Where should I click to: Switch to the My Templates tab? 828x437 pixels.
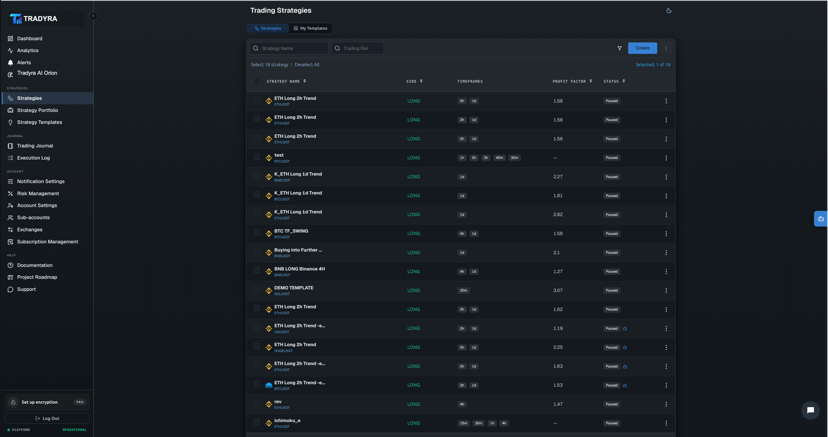(x=310, y=28)
